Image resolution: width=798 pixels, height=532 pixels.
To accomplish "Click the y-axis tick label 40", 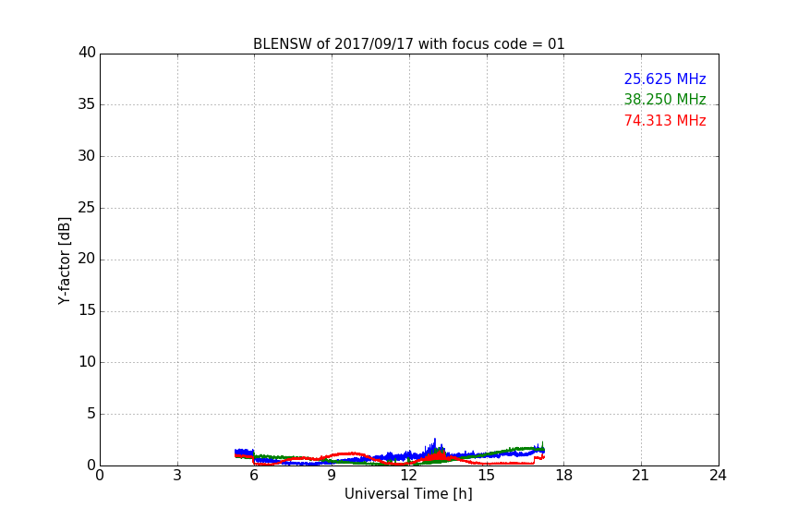I will 87,53.
